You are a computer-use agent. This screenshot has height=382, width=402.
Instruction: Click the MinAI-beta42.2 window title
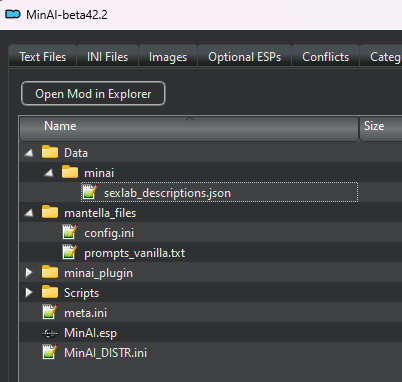[x=67, y=15]
